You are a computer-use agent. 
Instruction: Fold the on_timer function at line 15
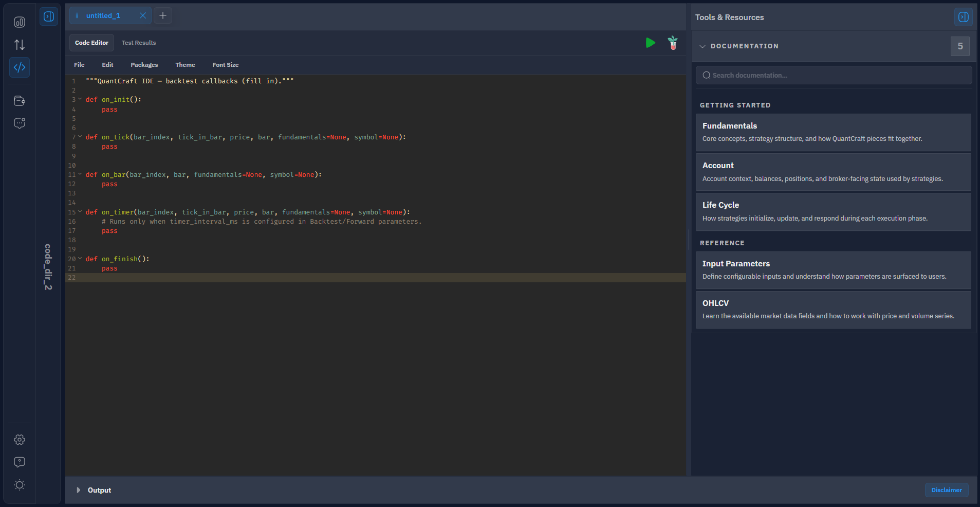coord(80,212)
